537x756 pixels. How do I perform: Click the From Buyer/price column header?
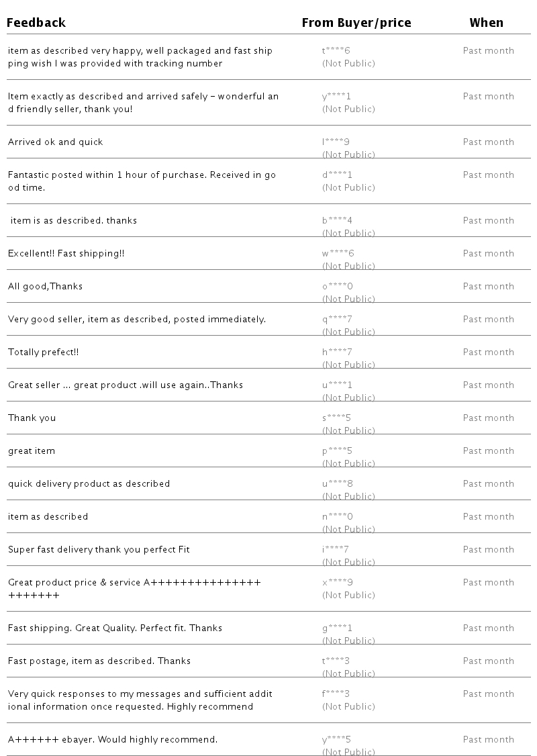tap(356, 23)
